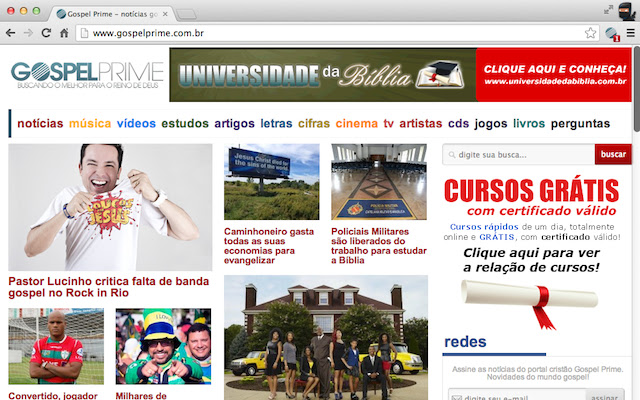Open the estudos menu item
The height and width of the screenshot is (400, 640).
185,123
